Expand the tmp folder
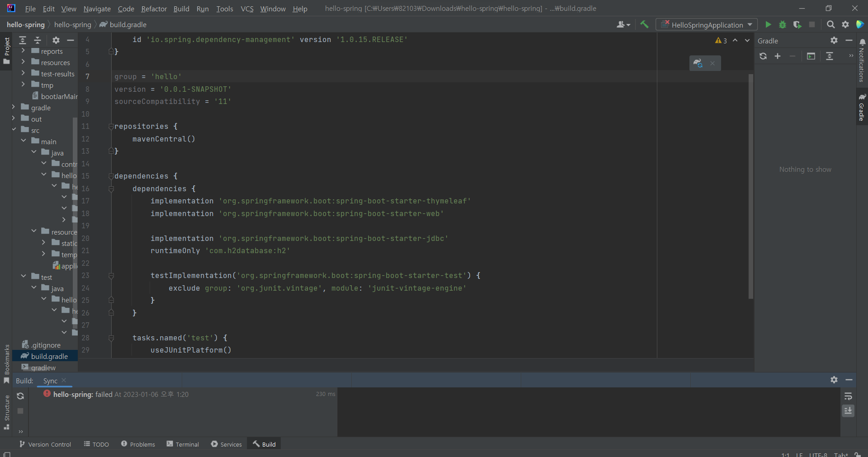This screenshot has height=457, width=868. [x=23, y=85]
